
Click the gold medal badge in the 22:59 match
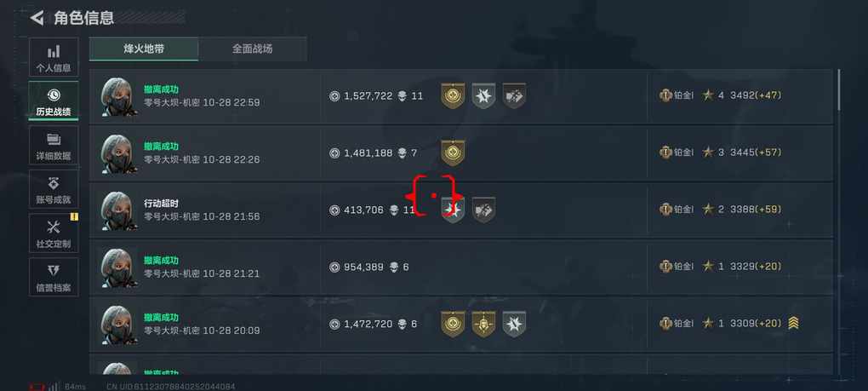(x=453, y=95)
